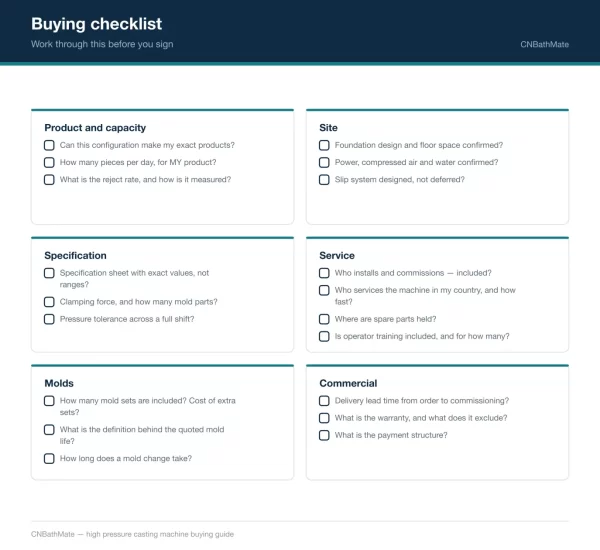Check the reject rate question checkbox
600x550 pixels.
(49, 180)
